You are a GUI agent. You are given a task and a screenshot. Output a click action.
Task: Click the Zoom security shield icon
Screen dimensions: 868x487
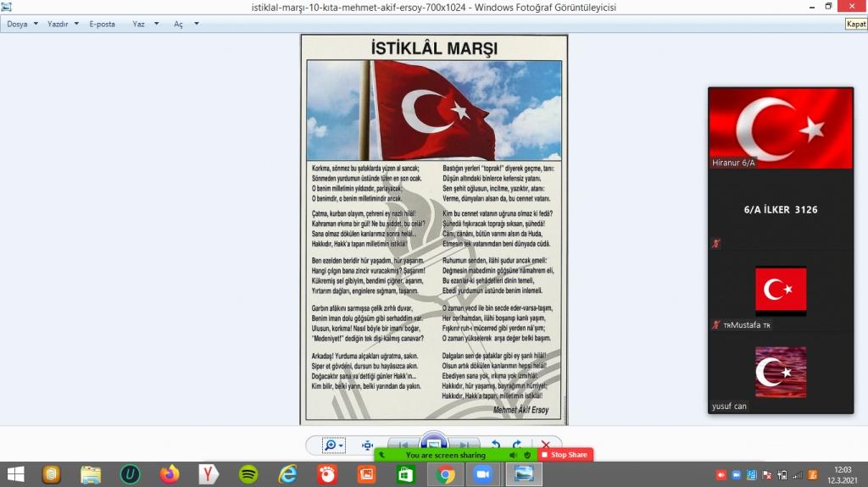pos(527,455)
